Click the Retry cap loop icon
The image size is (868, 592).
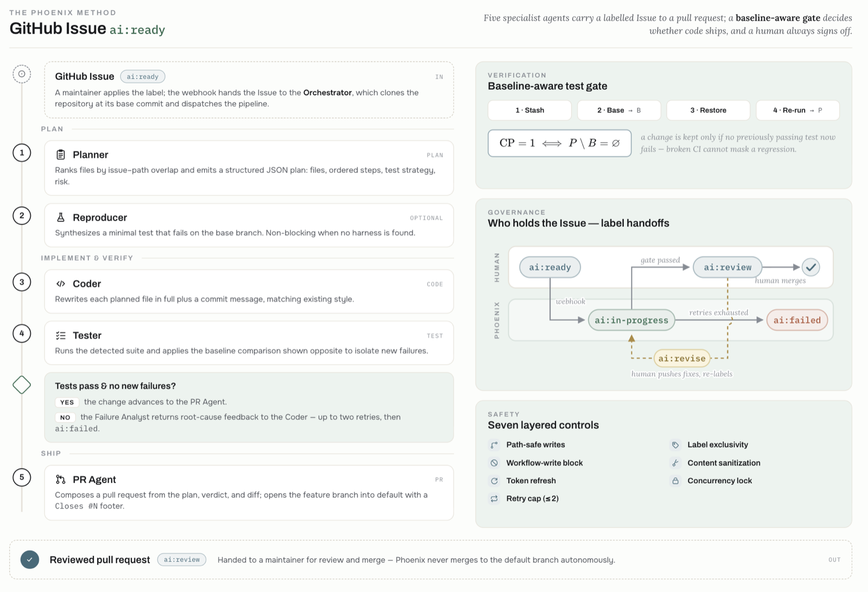pos(494,499)
